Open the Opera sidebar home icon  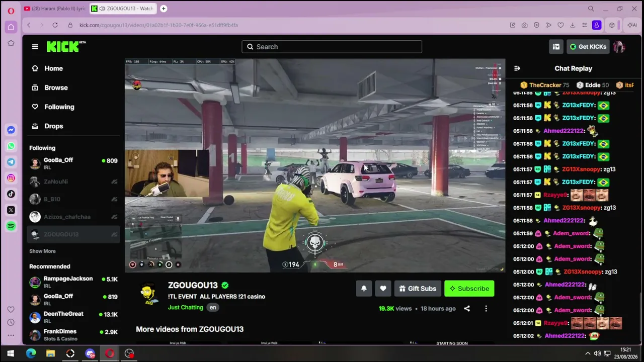tap(11, 27)
